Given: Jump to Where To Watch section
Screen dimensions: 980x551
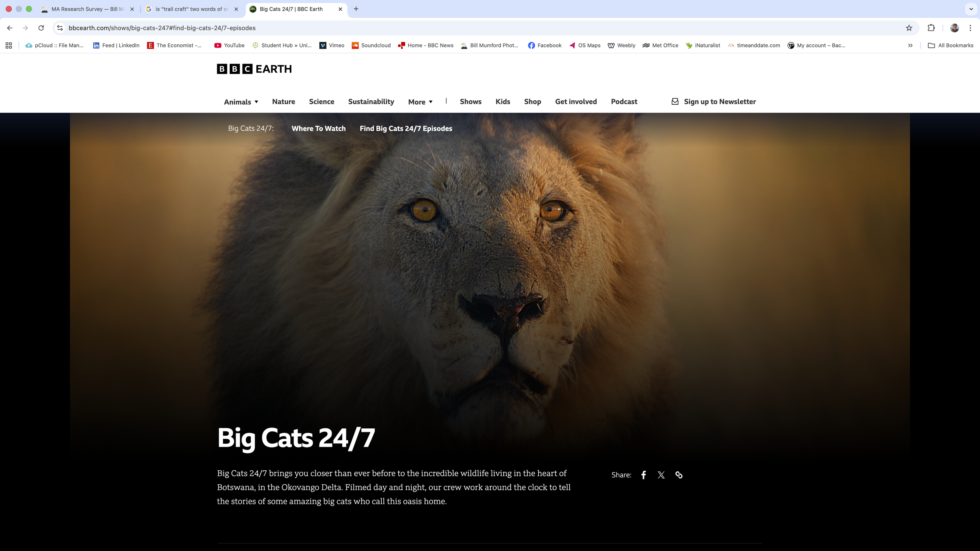Looking at the screenshot, I should pyautogui.click(x=318, y=129).
